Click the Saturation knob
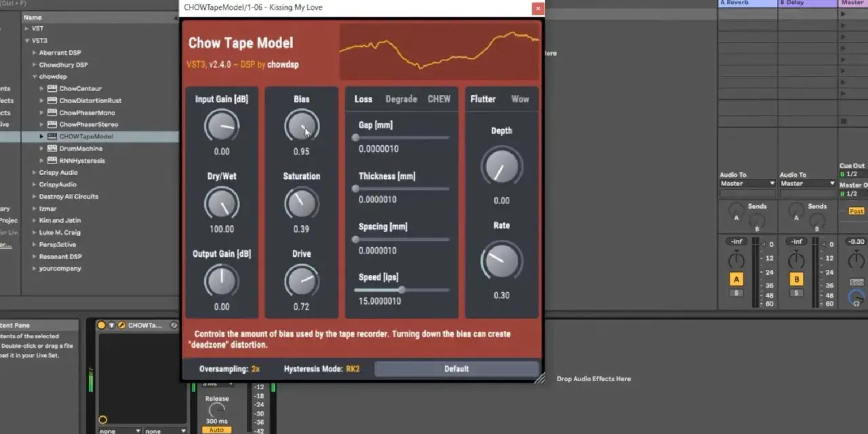The width and height of the screenshot is (868, 434). click(x=301, y=203)
